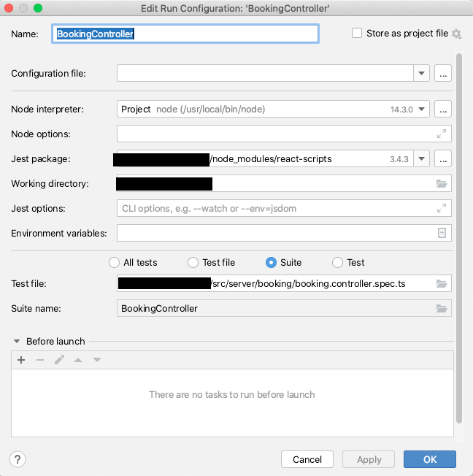Viewport: 473px width, 476px height.
Task: Click the dialog's vertical scrollbar
Action: pyautogui.click(x=459, y=234)
